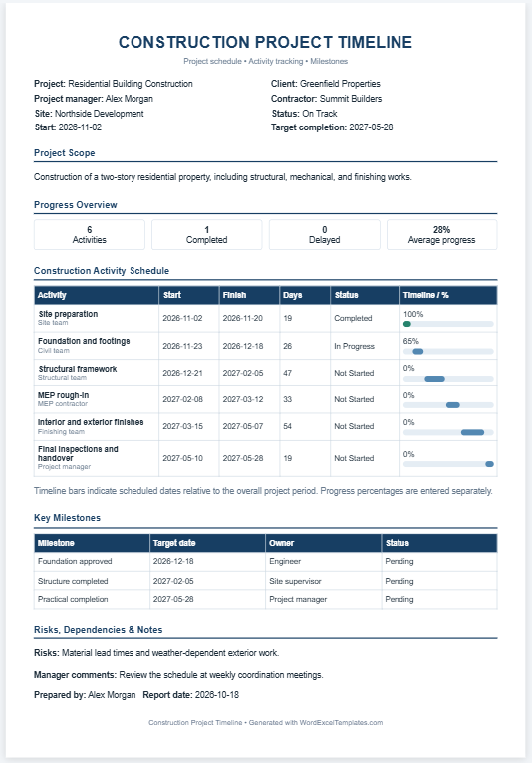Image resolution: width=532 pixels, height=763 pixels.
Task: Click the 'Structure completed' milestone
Action: 73,581
